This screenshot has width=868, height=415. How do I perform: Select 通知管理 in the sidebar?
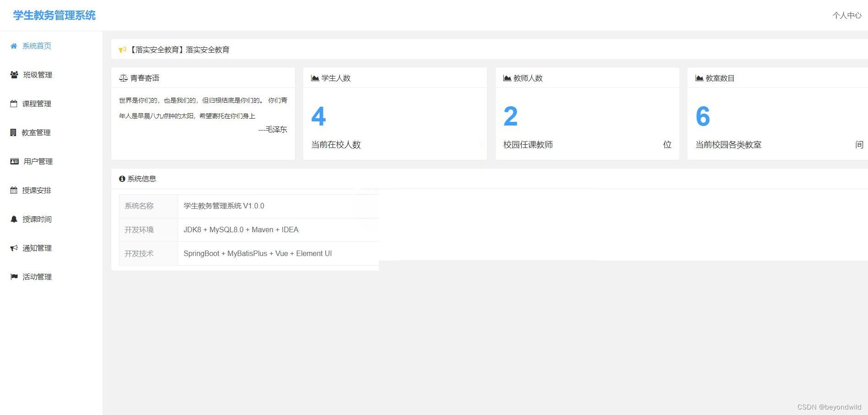[37, 248]
